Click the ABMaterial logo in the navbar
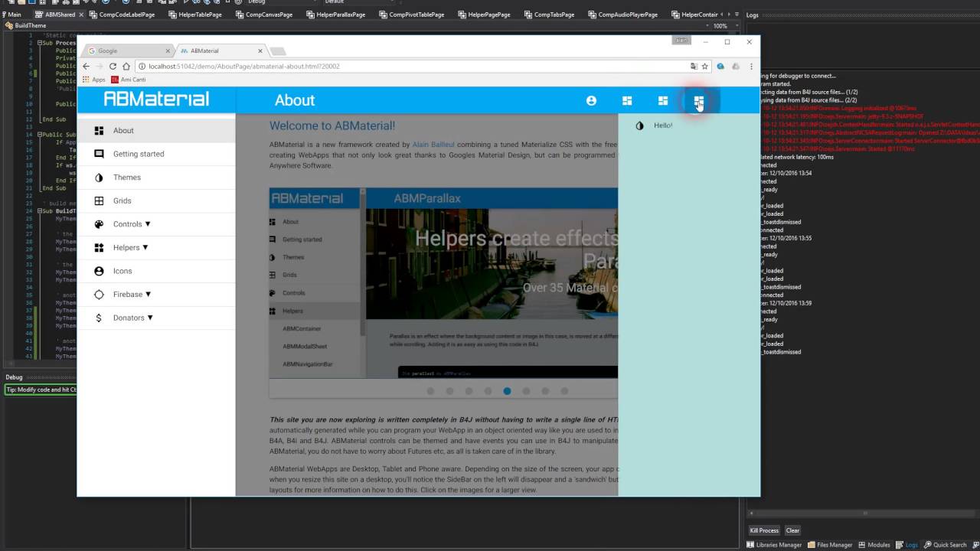Image resolution: width=980 pixels, height=551 pixels. pos(156,99)
